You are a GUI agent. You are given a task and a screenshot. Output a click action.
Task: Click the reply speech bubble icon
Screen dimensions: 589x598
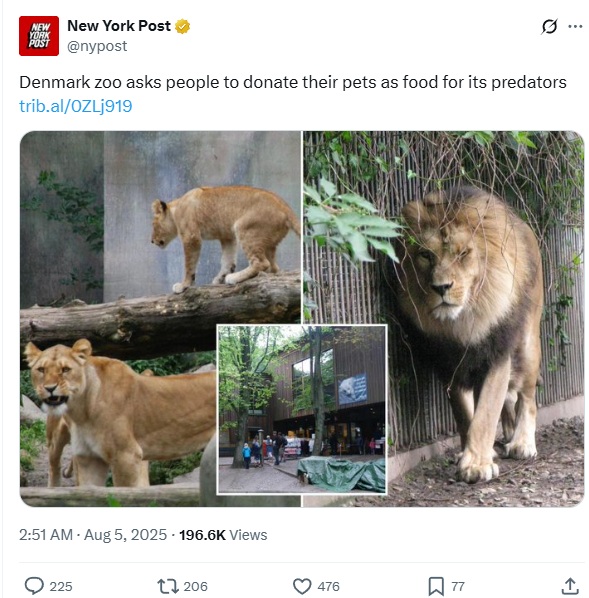click(x=34, y=586)
